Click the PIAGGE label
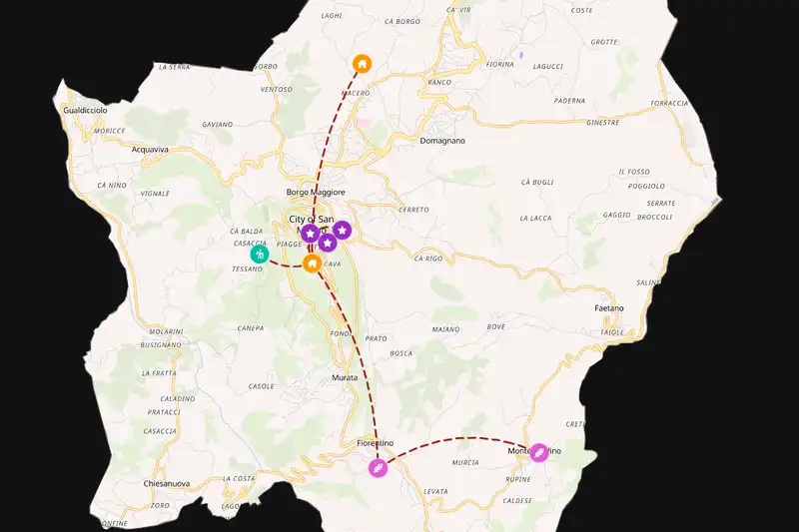This screenshot has width=799, height=532. (289, 245)
